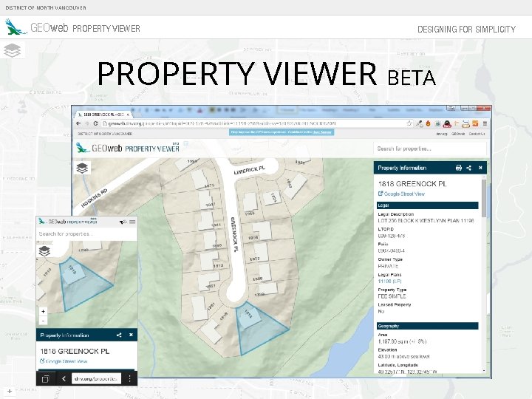
Task: Click the red extension icon in Chrome toolbar
Action: pos(447,124)
